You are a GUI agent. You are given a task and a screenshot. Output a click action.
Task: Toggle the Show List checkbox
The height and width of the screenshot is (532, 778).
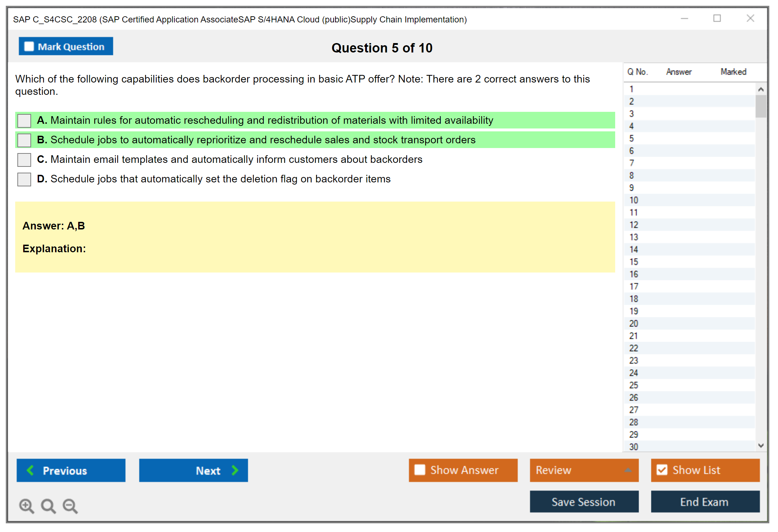662,470
